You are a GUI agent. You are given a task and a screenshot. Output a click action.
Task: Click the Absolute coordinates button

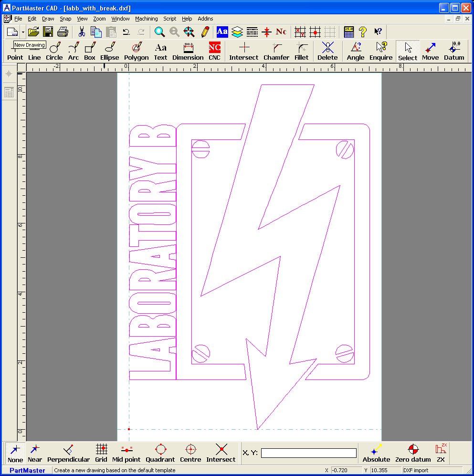tap(376, 453)
